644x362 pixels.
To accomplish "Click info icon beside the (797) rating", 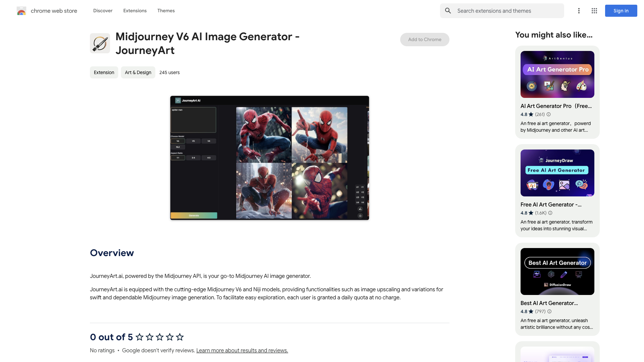I will coord(549,311).
